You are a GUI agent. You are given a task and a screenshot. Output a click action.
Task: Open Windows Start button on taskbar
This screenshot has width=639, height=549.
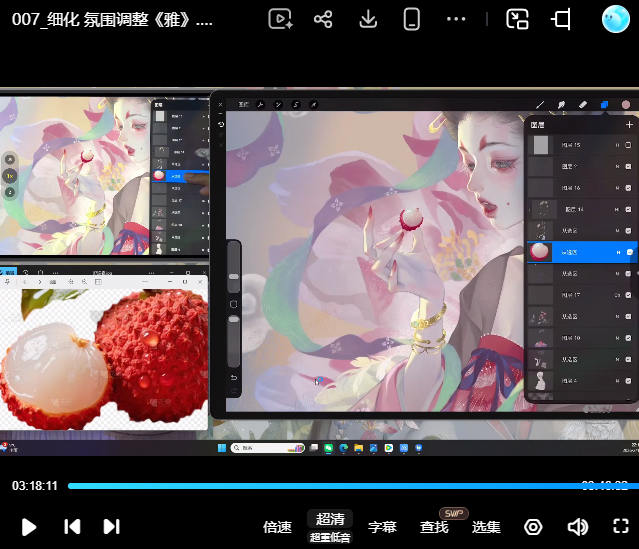coord(222,448)
